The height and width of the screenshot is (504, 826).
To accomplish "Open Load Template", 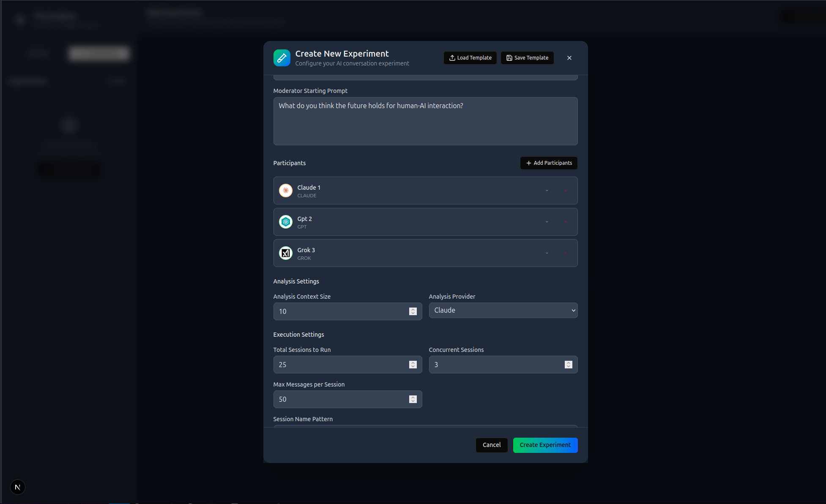I will tap(470, 58).
